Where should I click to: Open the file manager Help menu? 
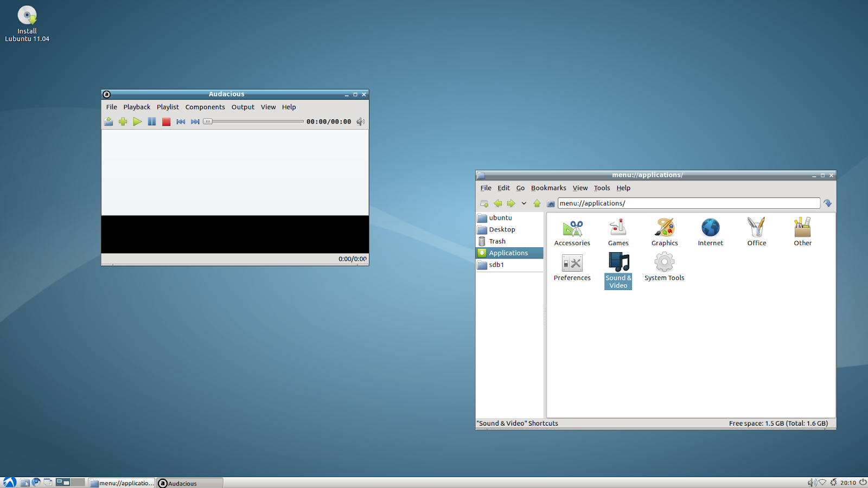[623, 188]
